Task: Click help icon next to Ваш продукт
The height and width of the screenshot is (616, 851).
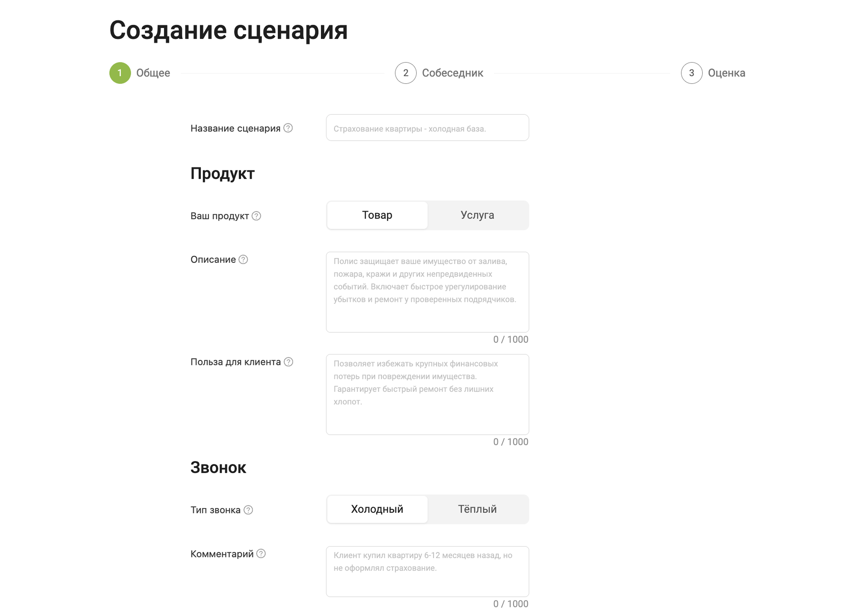Action: pyautogui.click(x=256, y=216)
